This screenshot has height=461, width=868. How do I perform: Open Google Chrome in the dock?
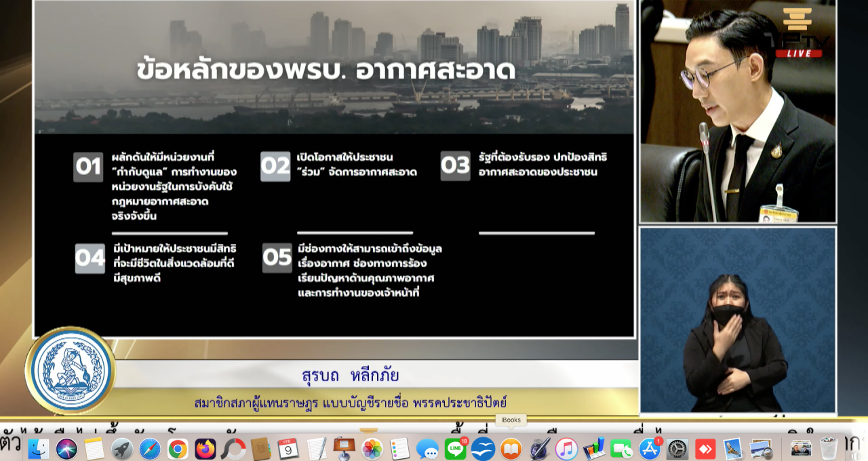178,449
